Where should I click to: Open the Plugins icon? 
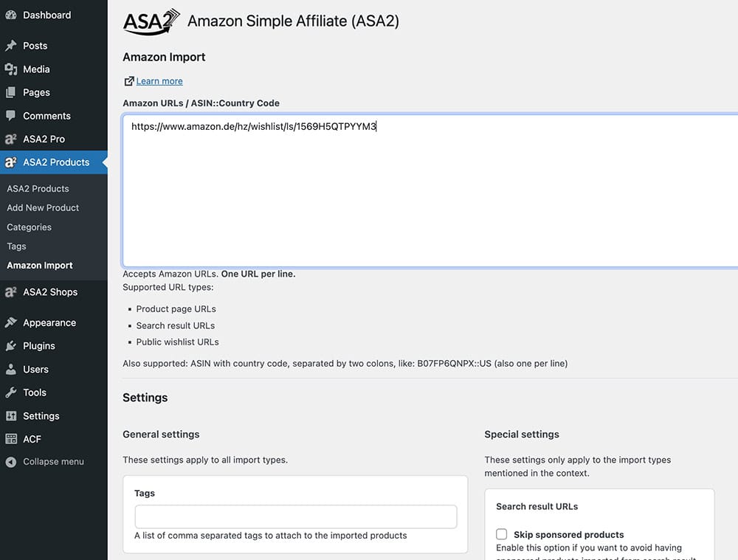(x=10, y=345)
